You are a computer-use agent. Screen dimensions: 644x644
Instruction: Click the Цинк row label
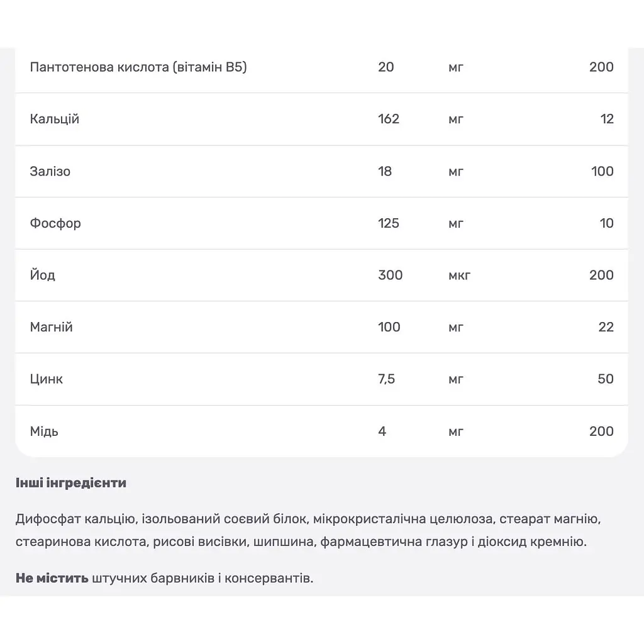pyautogui.click(x=47, y=379)
